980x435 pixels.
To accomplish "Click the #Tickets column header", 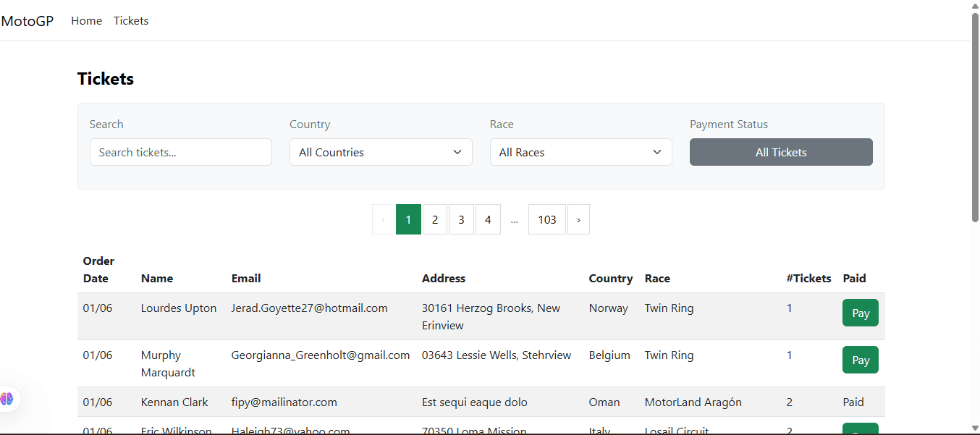I will (x=808, y=278).
